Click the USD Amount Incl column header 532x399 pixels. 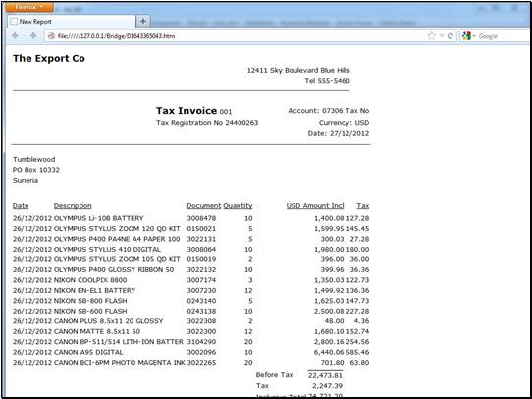[x=315, y=206]
